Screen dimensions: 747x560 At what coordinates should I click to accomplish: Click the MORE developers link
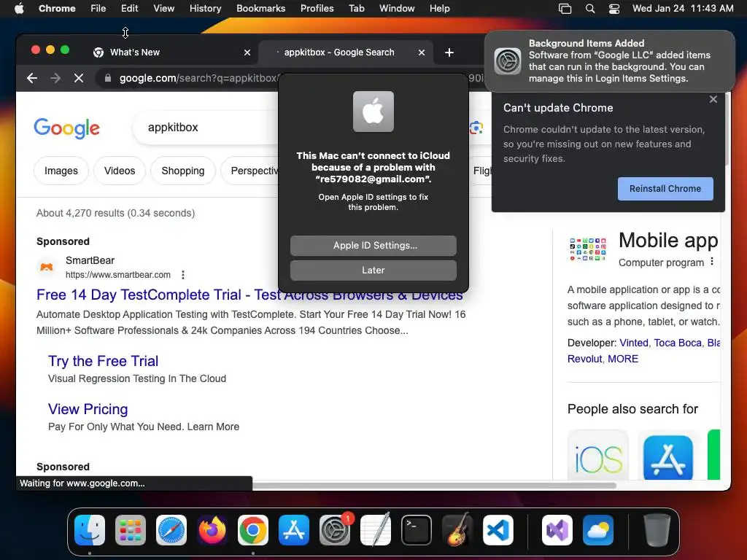[x=623, y=359]
